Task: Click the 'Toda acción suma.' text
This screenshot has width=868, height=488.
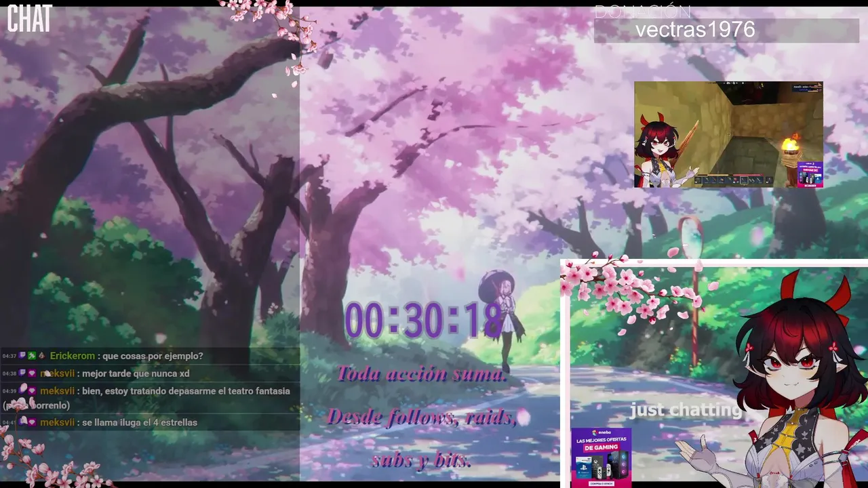Action: click(x=422, y=374)
